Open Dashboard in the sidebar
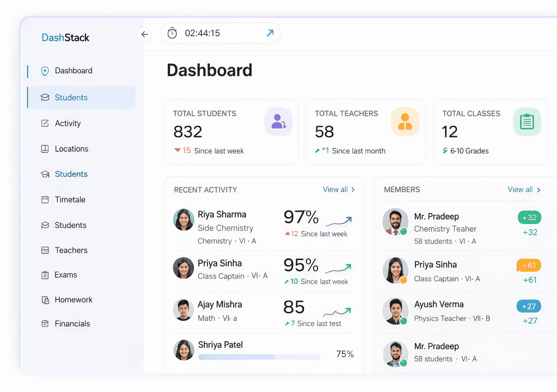Image resolution: width=557 pixels, height=392 pixels. 73,71
